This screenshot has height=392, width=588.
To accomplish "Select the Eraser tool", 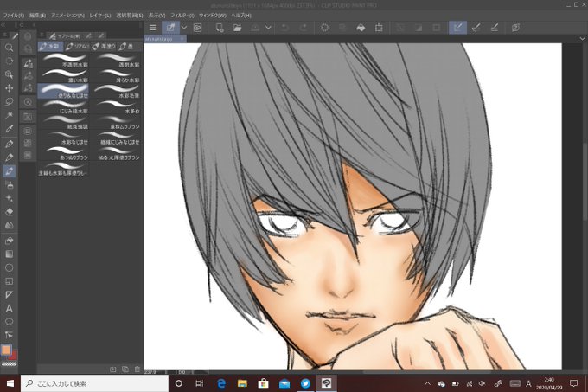I will (x=9, y=212).
